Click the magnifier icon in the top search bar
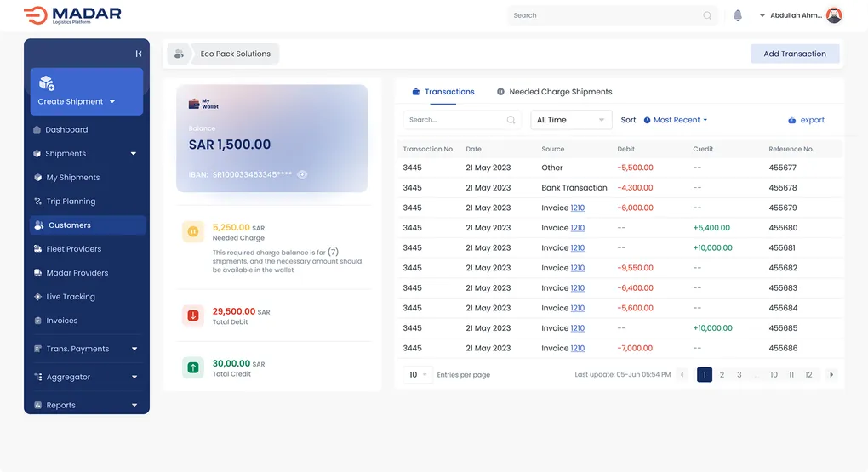The width and height of the screenshot is (868, 472). pyautogui.click(x=707, y=15)
